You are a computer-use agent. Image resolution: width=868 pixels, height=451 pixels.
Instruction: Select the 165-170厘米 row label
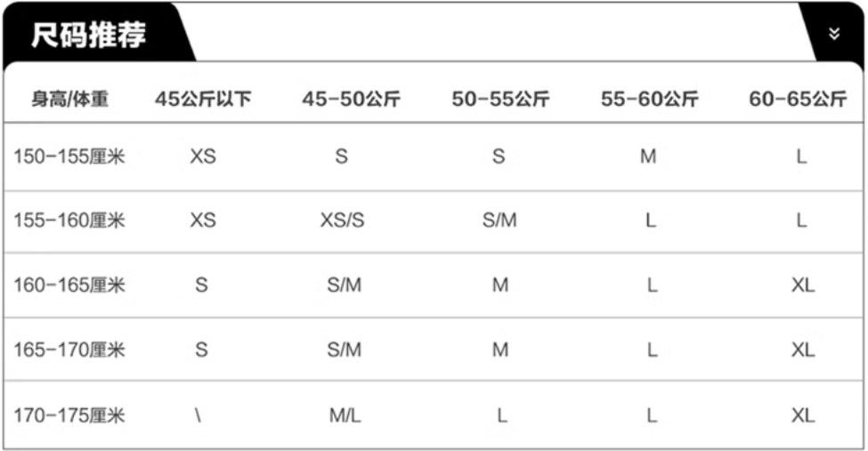click(x=69, y=350)
